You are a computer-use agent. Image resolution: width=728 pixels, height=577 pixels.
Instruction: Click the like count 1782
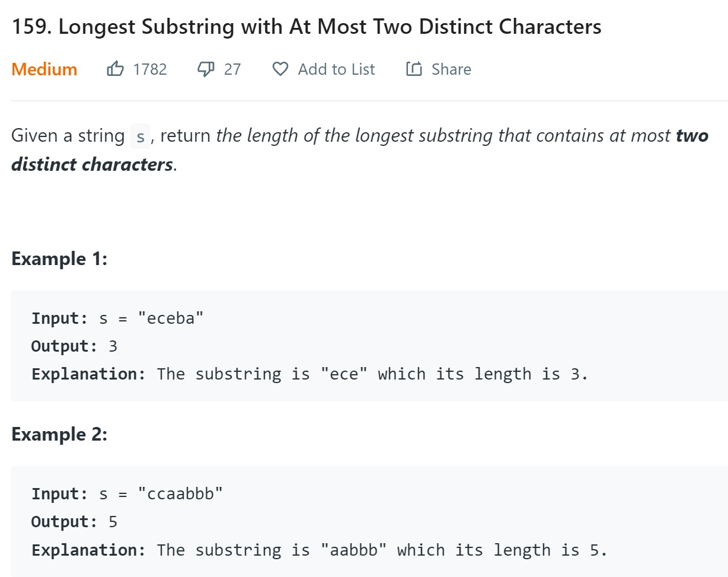pyautogui.click(x=150, y=69)
